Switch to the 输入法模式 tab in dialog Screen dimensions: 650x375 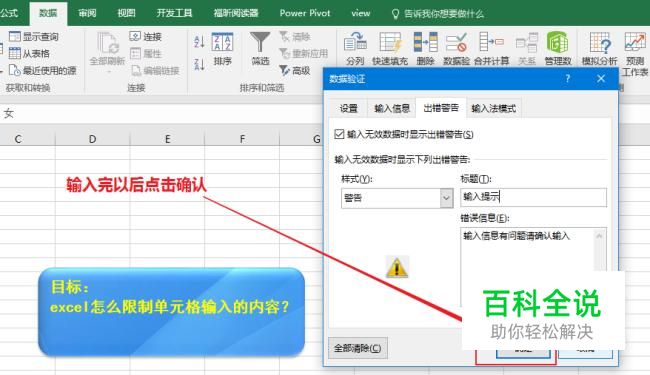pyautogui.click(x=493, y=108)
